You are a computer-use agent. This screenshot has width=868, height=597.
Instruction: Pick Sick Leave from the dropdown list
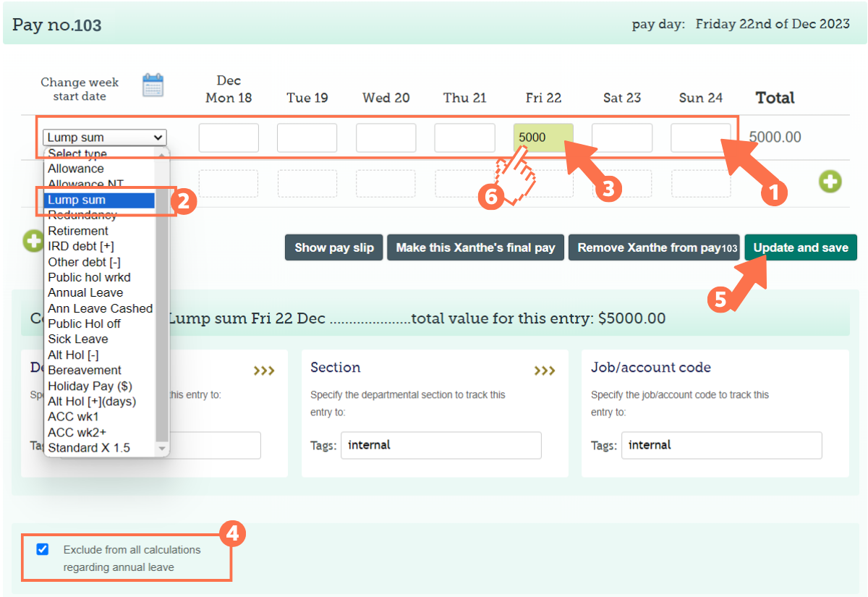[x=77, y=339]
